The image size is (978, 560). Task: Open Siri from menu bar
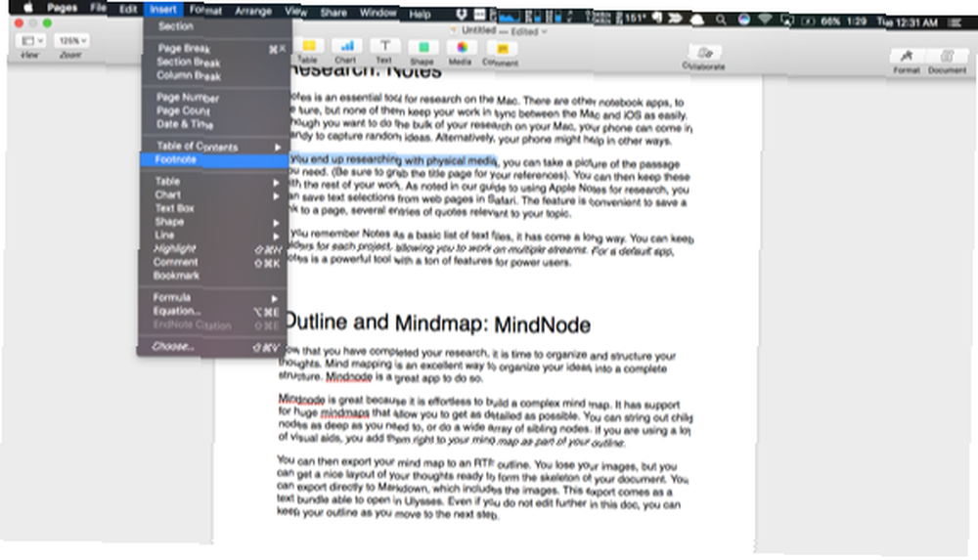(x=743, y=20)
